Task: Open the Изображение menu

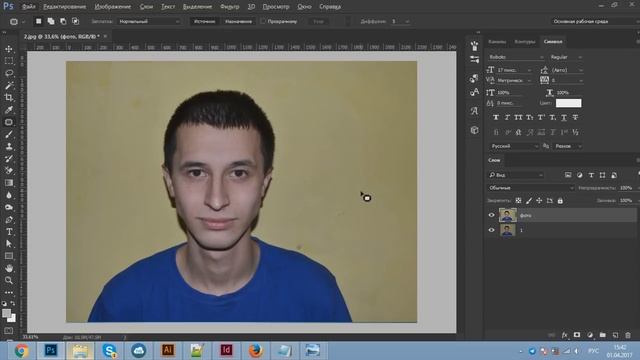Action: tap(113, 7)
